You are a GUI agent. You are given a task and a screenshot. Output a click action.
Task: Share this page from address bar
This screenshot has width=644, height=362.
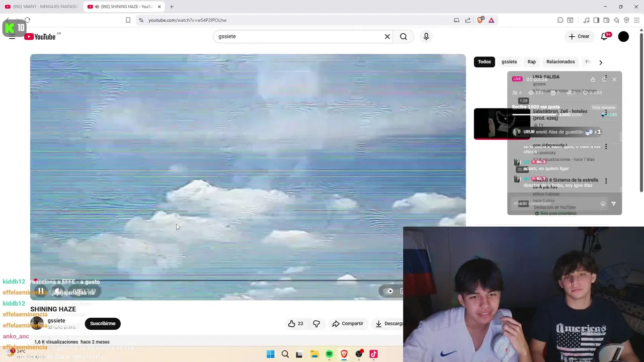coord(468,20)
